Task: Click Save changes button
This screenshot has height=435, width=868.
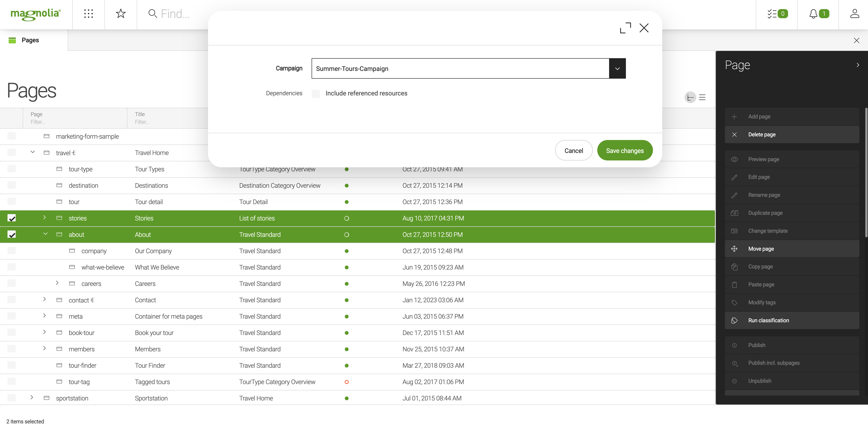Action: pyautogui.click(x=625, y=150)
